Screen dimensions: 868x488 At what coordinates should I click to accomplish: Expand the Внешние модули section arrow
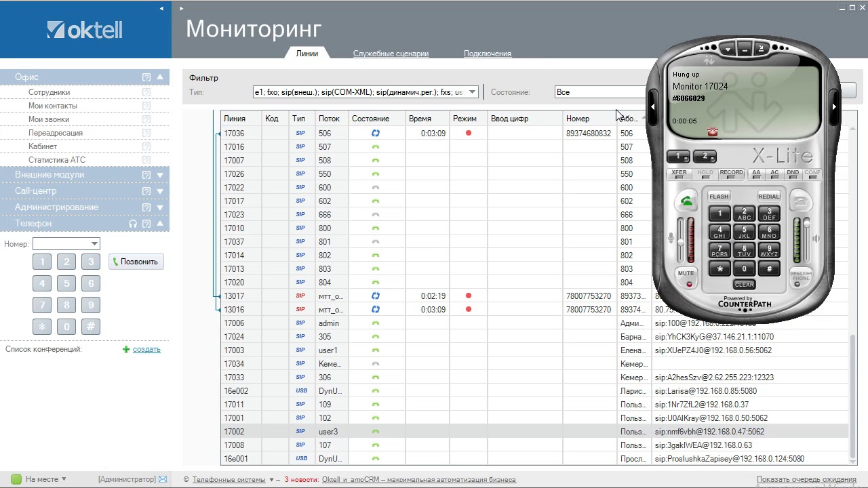click(x=160, y=175)
